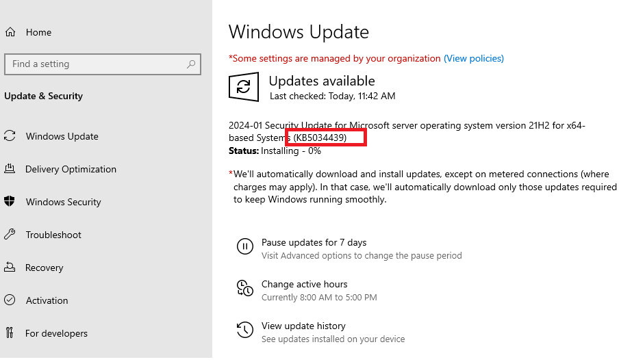The height and width of the screenshot is (364, 632).
Task: Click the Recovery sidebar icon
Action: point(10,267)
